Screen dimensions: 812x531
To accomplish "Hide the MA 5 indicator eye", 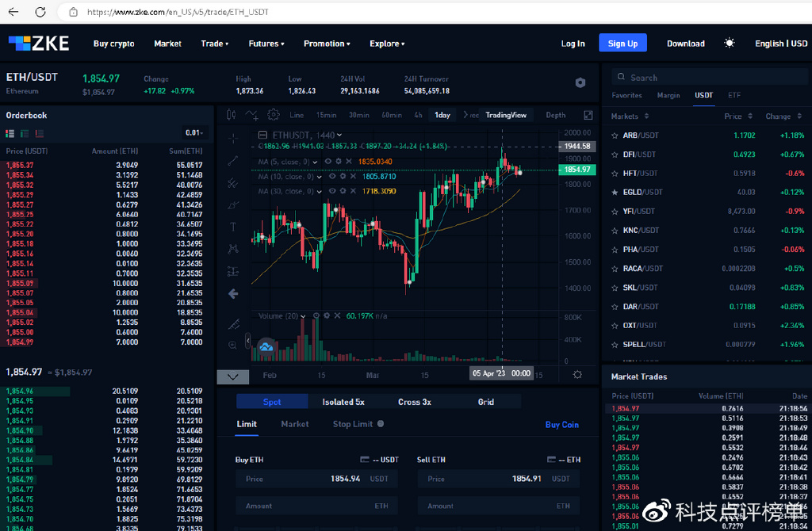I will click(x=327, y=161).
